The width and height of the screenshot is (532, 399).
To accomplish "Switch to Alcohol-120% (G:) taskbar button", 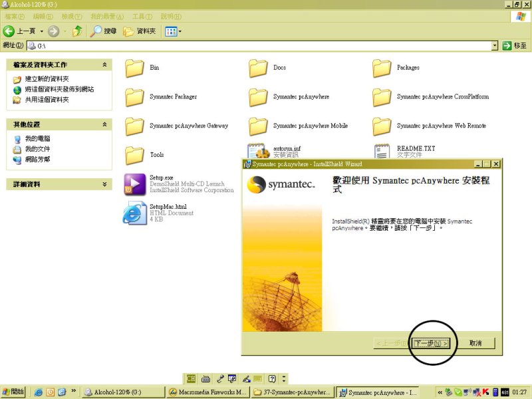I will click(123, 392).
